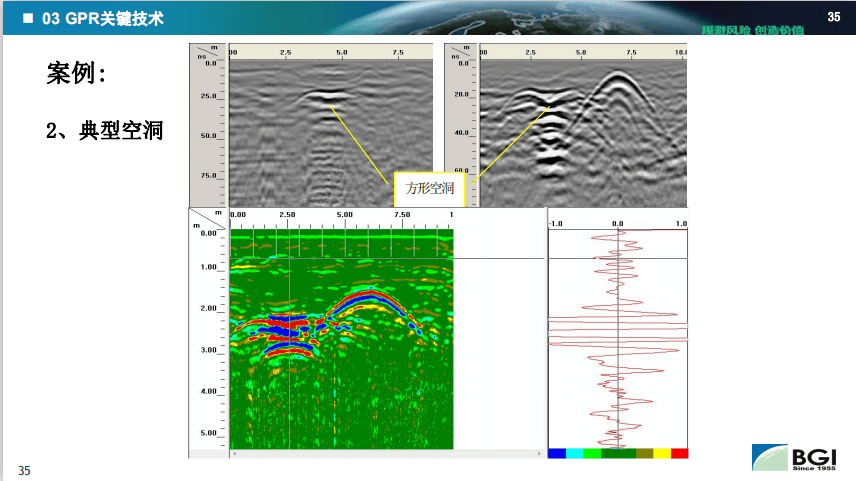Click the 案例: heading text
Screen dimensions: 856x481
click(x=76, y=73)
